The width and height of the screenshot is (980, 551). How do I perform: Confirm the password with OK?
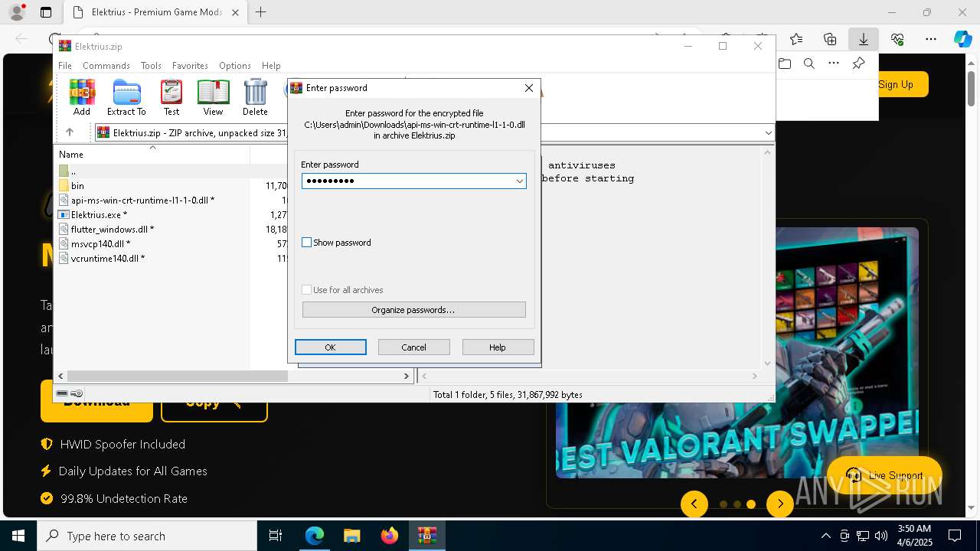[331, 347]
